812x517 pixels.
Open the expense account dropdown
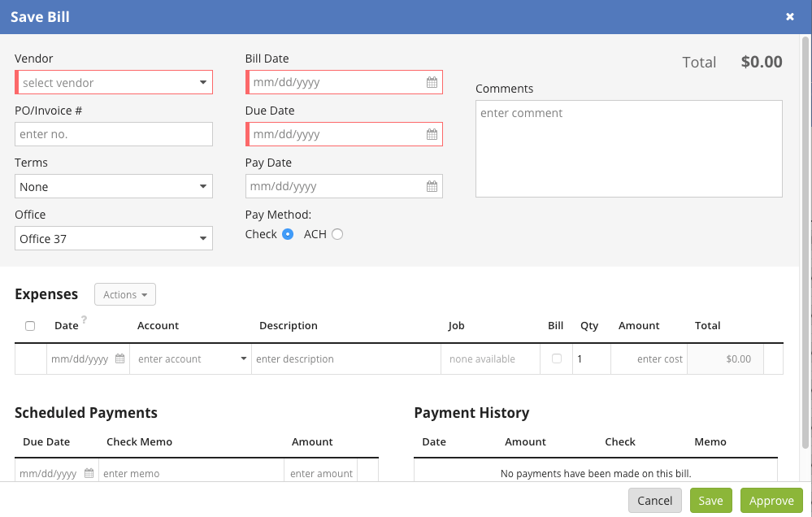click(x=190, y=358)
